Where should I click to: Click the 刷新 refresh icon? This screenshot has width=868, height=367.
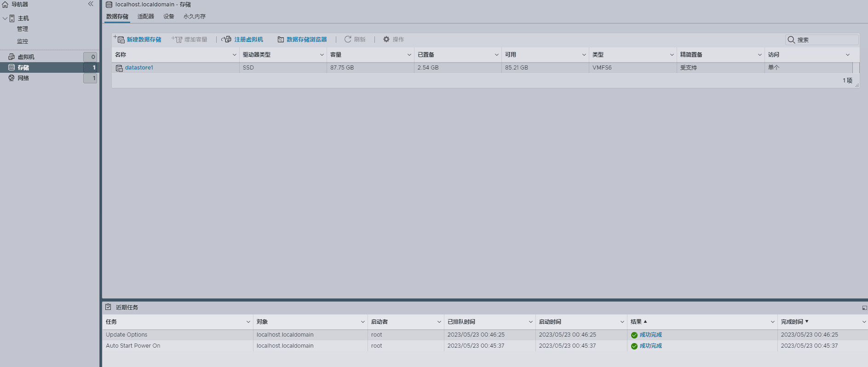[x=348, y=39]
